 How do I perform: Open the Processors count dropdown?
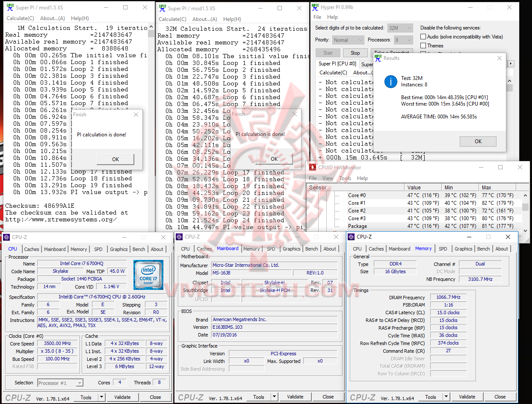403,40
